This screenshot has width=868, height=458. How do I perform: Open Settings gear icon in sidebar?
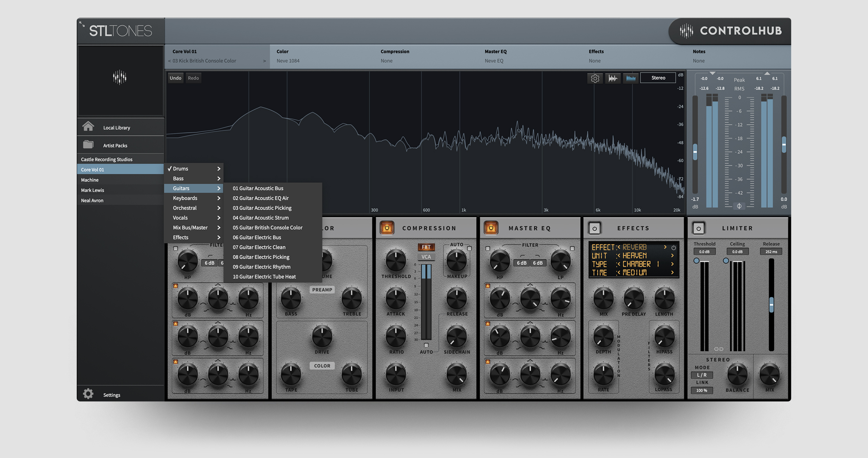pos(88,394)
